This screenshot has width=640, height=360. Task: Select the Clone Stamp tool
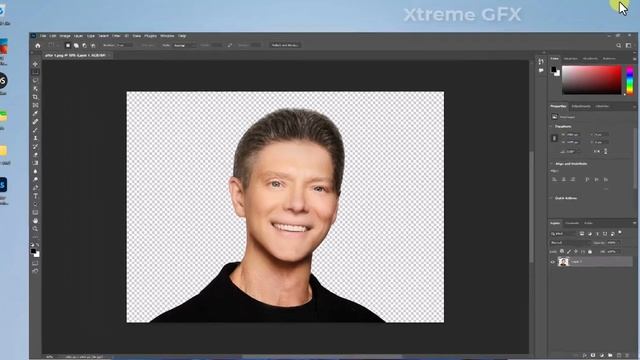point(36,138)
